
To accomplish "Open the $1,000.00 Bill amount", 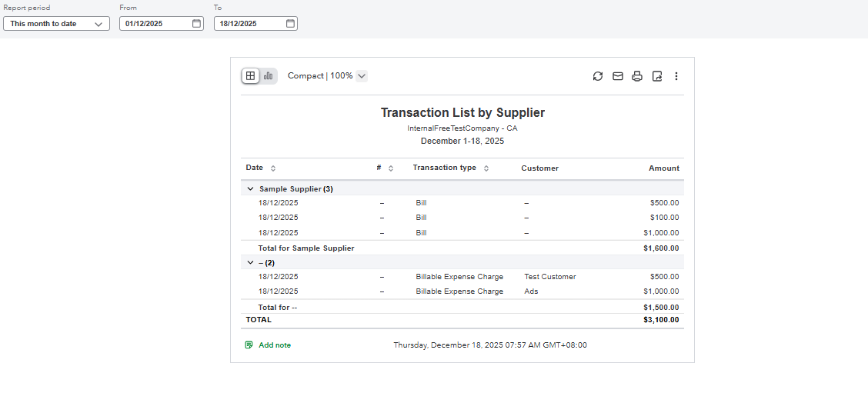I will [661, 233].
